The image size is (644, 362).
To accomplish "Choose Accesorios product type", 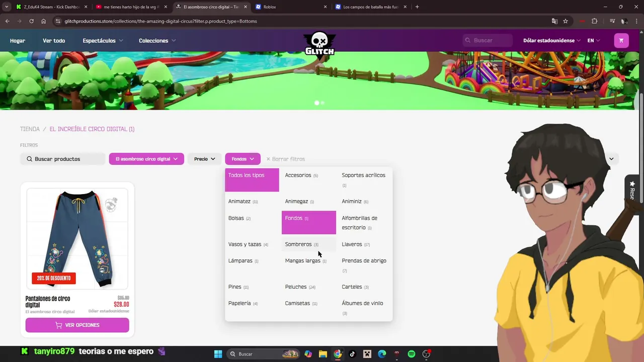I will 301,175.
